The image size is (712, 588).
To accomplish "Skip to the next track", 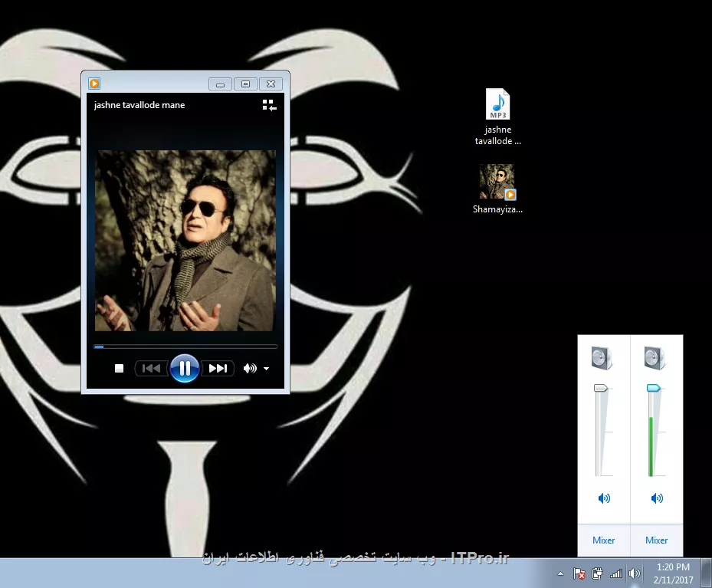I will point(218,368).
